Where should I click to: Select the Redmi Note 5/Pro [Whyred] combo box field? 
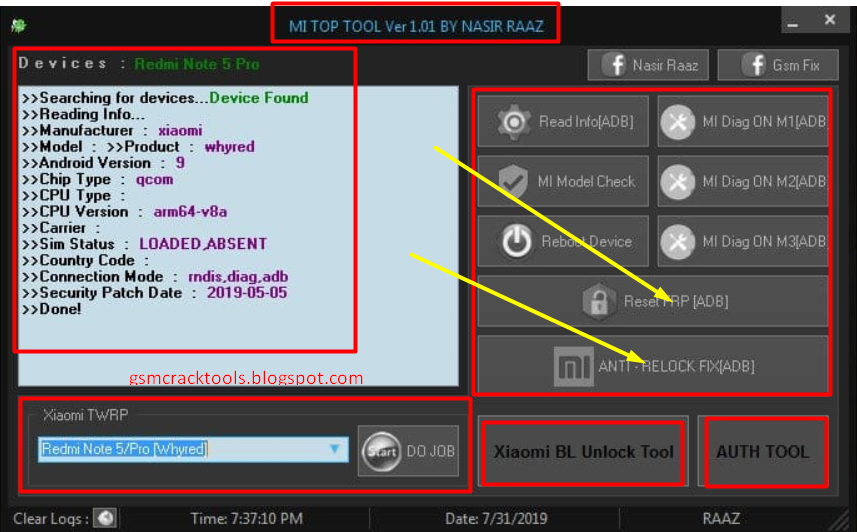(193, 449)
